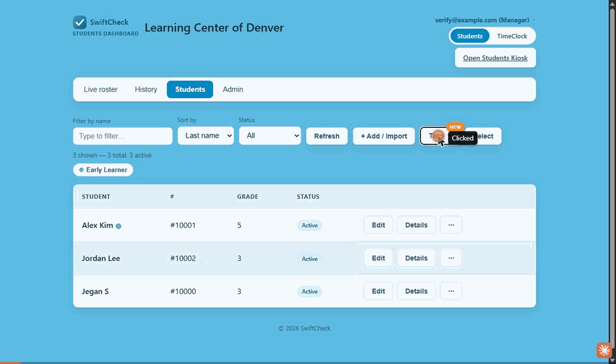Image resolution: width=616 pixels, height=364 pixels.
Task: Click the STATUS column header
Action: [x=308, y=197]
